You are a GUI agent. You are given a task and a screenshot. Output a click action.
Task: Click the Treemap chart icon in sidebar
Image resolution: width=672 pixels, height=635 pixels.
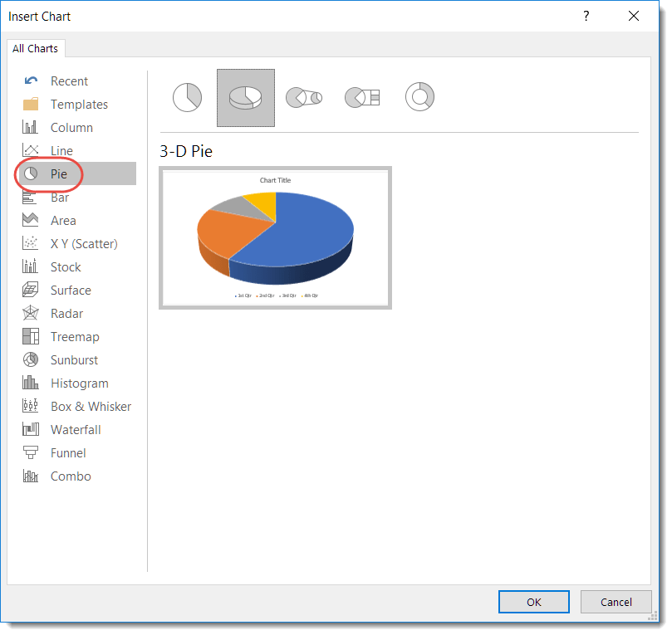click(x=31, y=337)
